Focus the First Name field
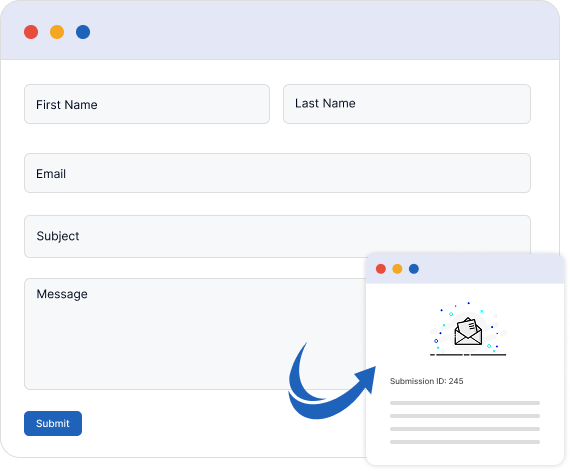The width and height of the screenshot is (570, 471). pos(147,104)
